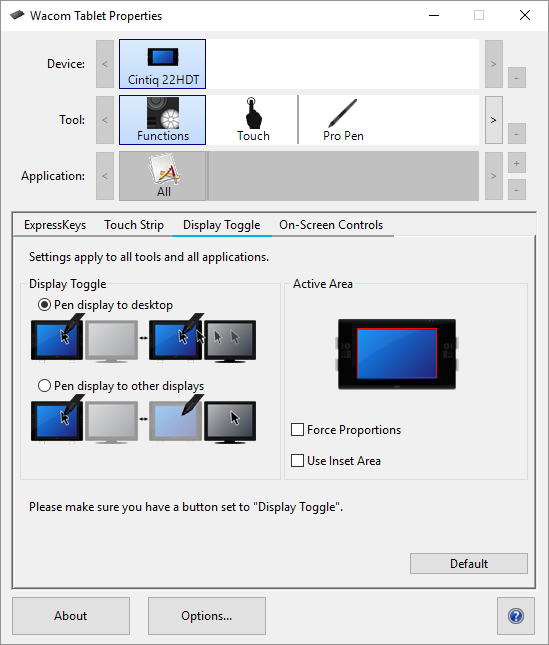Minimize the Wacom Tablet Properties window

pyautogui.click(x=434, y=16)
